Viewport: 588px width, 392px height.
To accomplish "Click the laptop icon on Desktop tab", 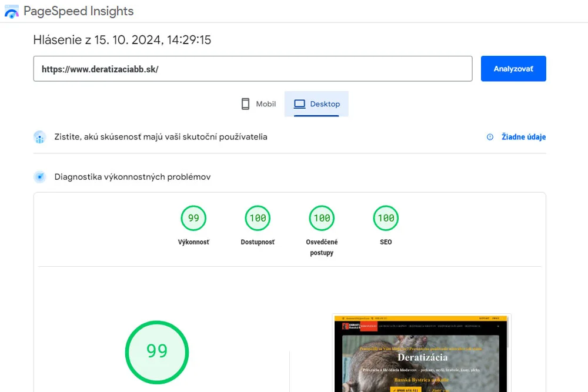I will click(299, 104).
